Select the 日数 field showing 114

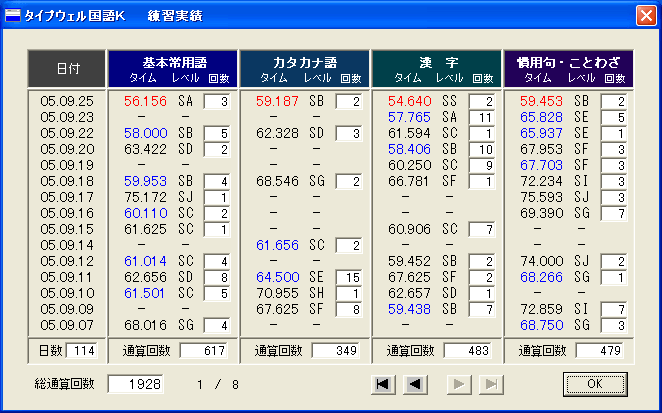(81, 351)
